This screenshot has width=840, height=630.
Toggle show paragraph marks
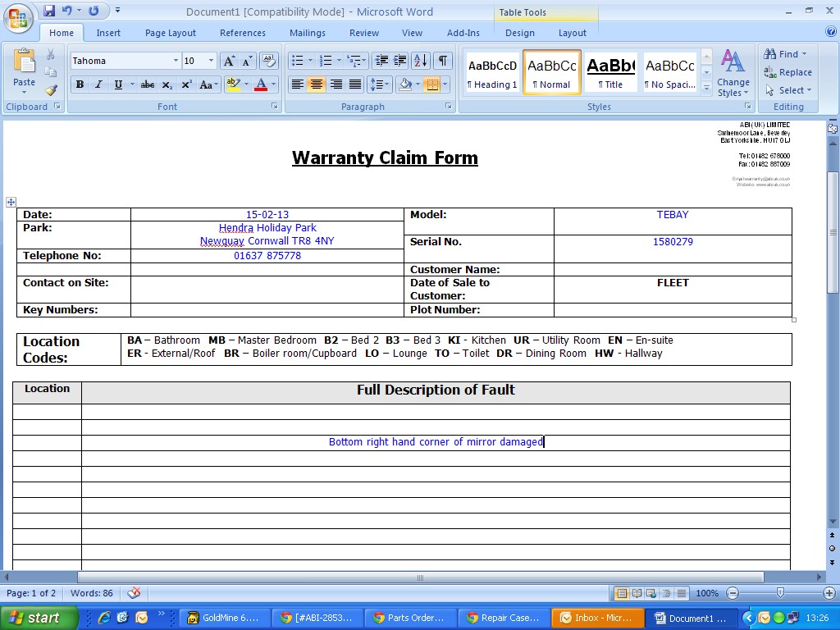click(x=443, y=61)
